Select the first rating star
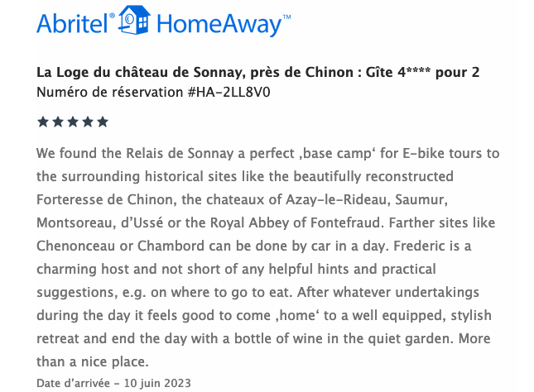The image size is (534, 392). pyautogui.click(x=43, y=122)
